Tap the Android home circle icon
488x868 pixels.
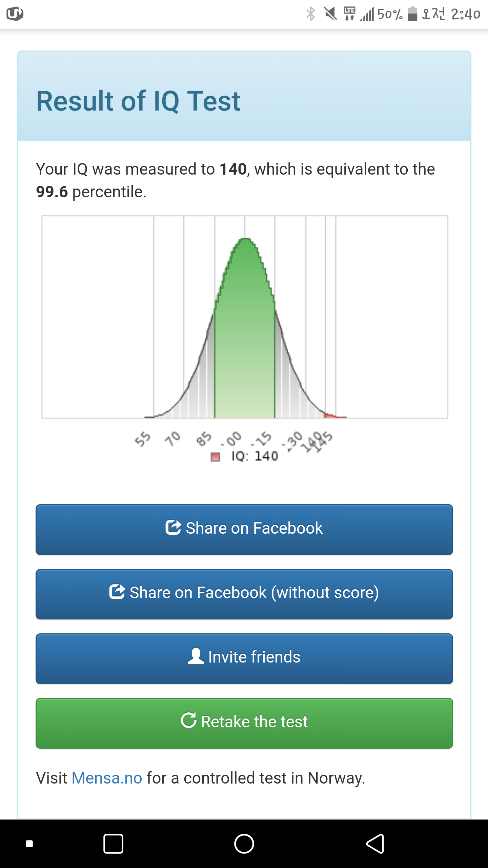(x=244, y=843)
